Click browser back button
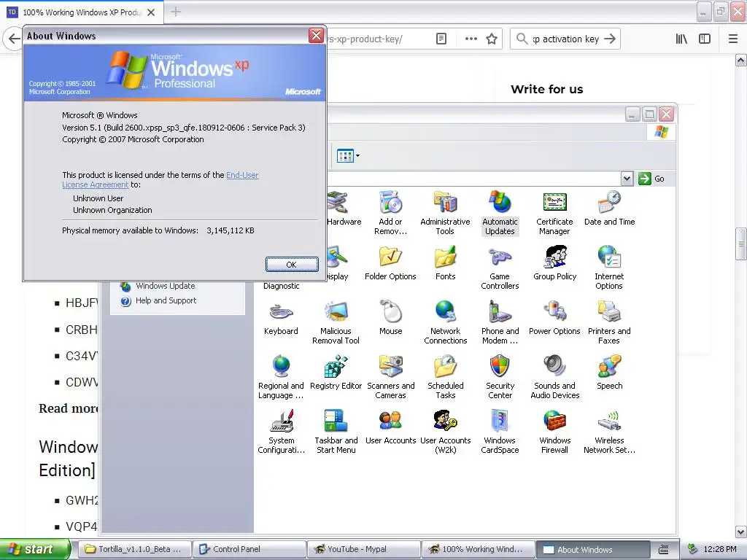 pyautogui.click(x=14, y=39)
